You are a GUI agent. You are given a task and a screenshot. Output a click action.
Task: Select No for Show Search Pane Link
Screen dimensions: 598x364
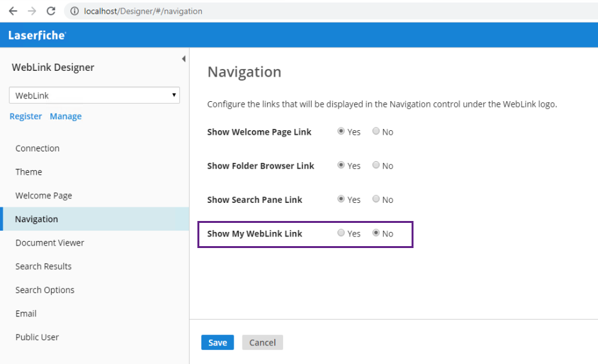(375, 199)
